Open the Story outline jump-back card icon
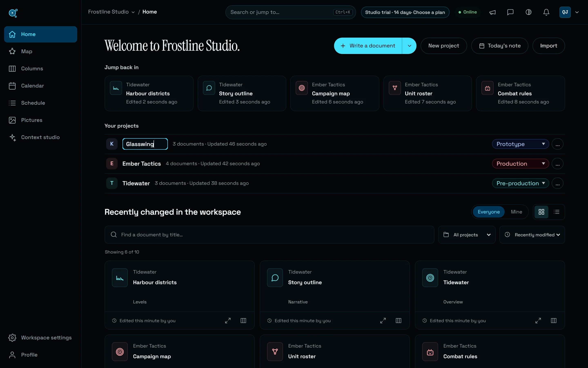The height and width of the screenshot is (368, 588). click(x=209, y=88)
